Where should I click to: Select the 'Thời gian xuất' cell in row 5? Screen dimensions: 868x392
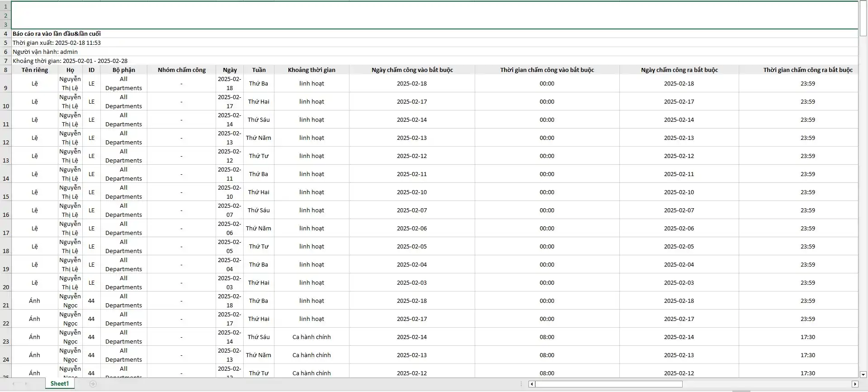coord(57,43)
